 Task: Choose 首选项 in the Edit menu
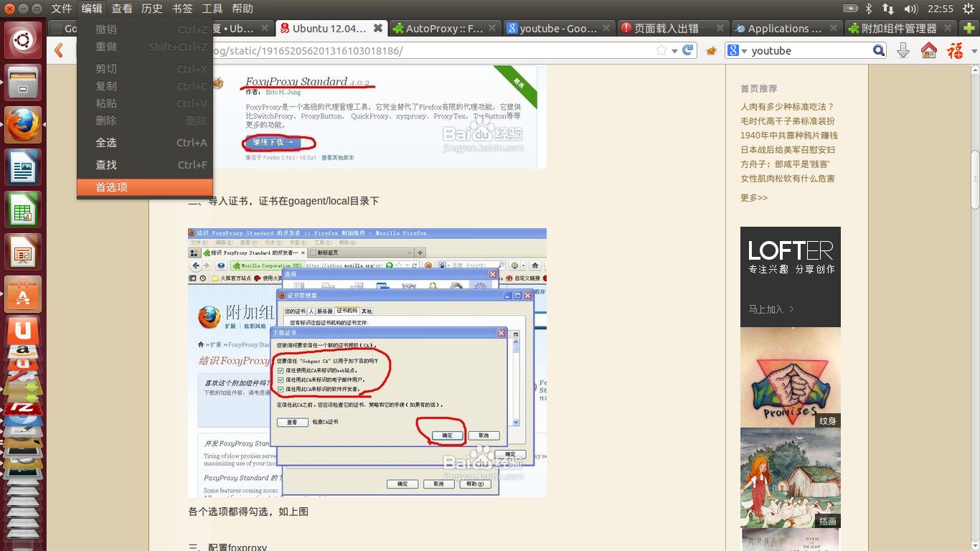[145, 187]
